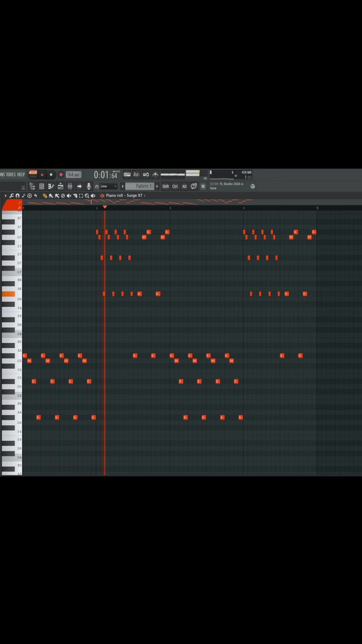Click the orange piano roll title icon
This screenshot has width=362, height=644.
click(x=102, y=196)
